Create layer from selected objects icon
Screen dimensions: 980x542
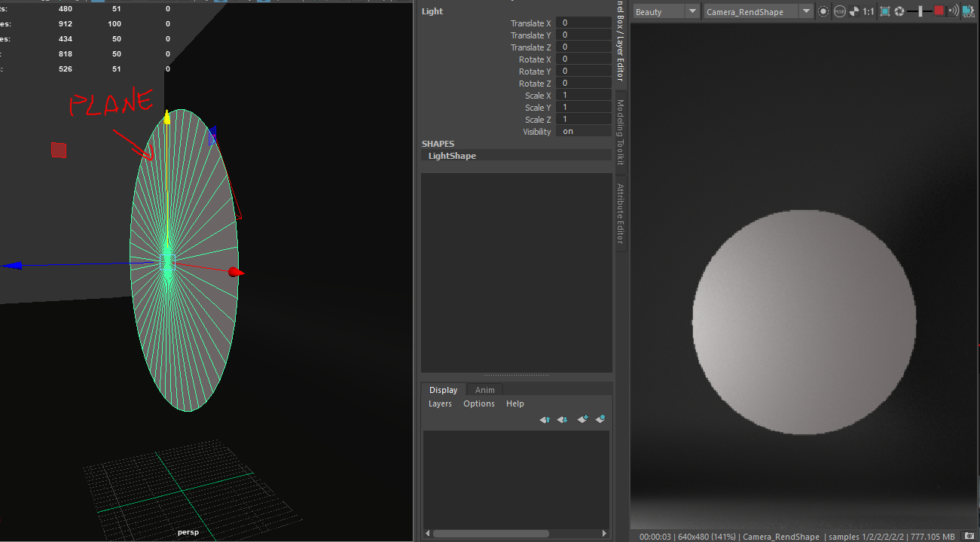(x=600, y=419)
